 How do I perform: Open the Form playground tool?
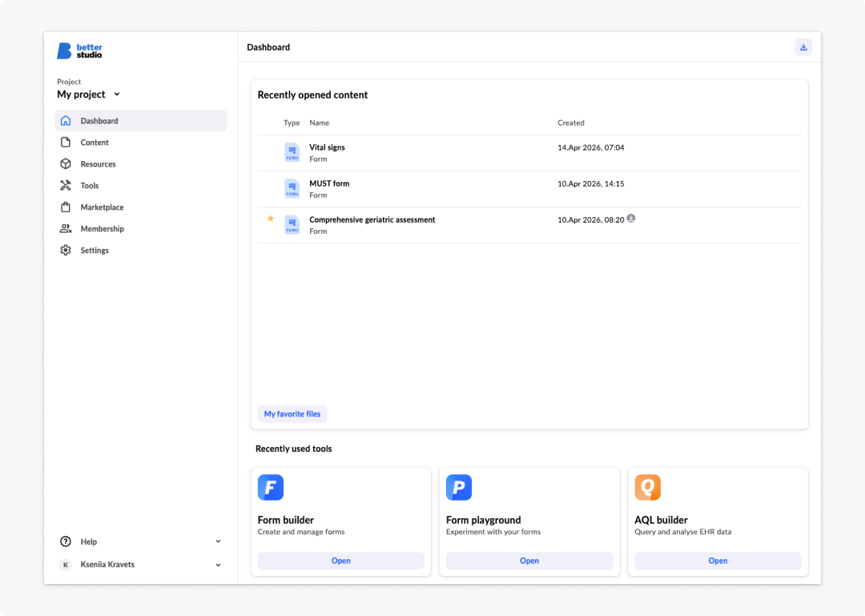click(x=529, y=560)
